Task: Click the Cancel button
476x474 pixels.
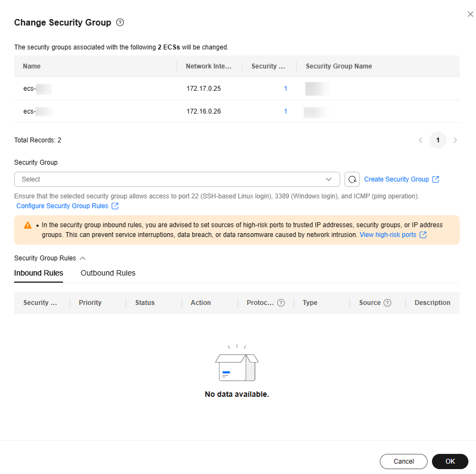Action: (x=403, y=461)
